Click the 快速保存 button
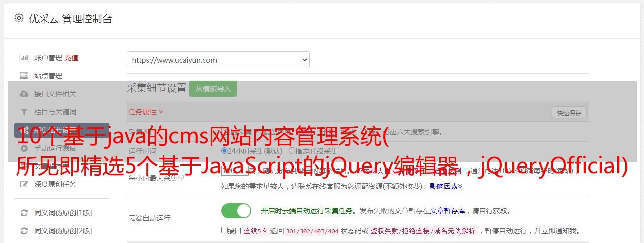This screenshot has height=243, width=644. point(569,113)
